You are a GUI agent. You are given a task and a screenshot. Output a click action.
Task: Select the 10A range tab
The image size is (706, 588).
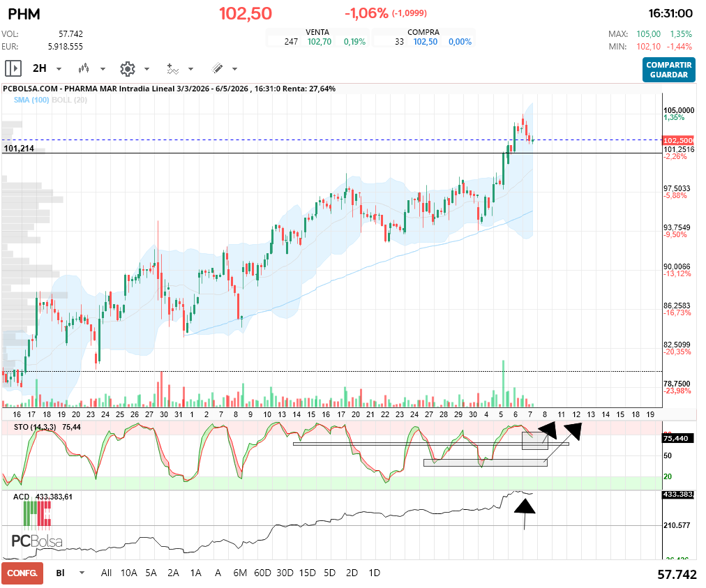coord(129,573)
